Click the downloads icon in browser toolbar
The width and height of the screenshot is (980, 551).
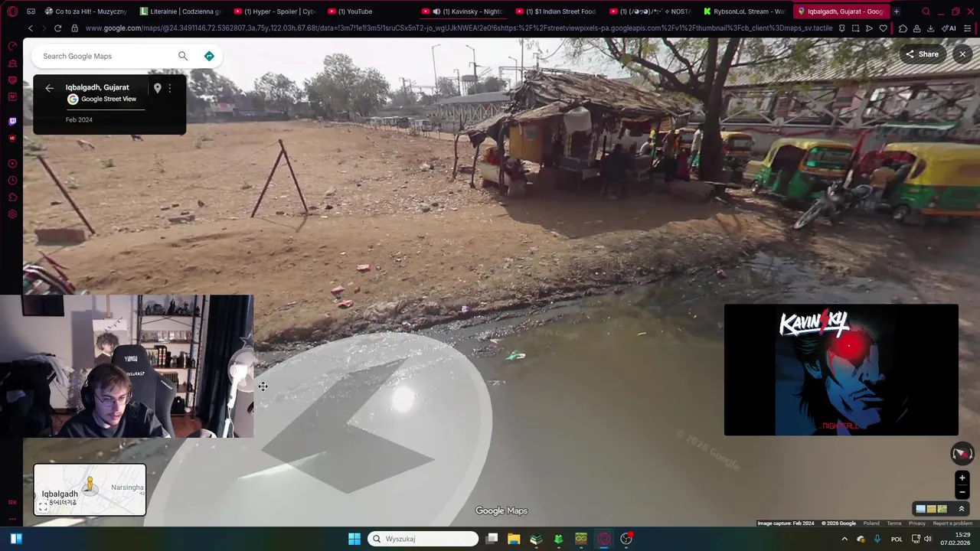tap(930, 28)
